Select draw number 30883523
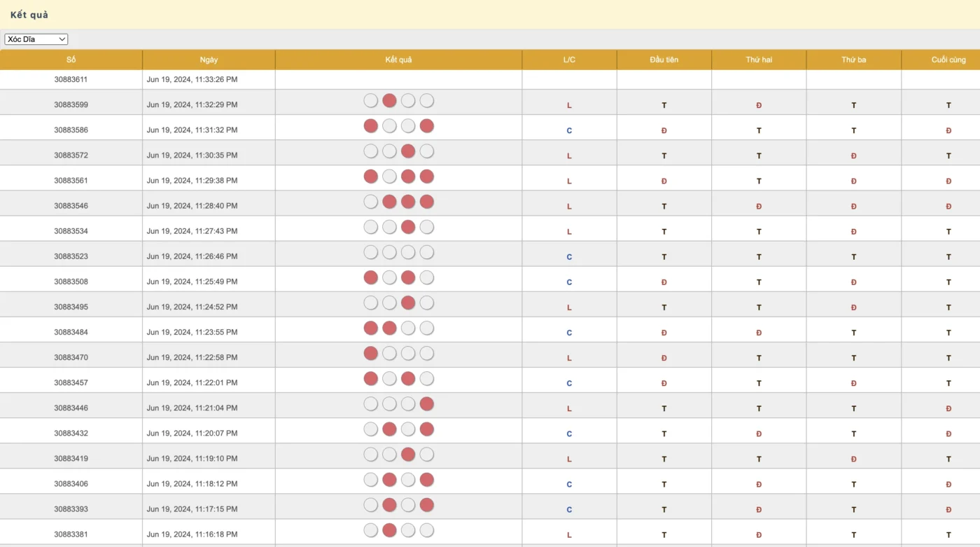This screenshot has width=980, height=547. [71, 256]
